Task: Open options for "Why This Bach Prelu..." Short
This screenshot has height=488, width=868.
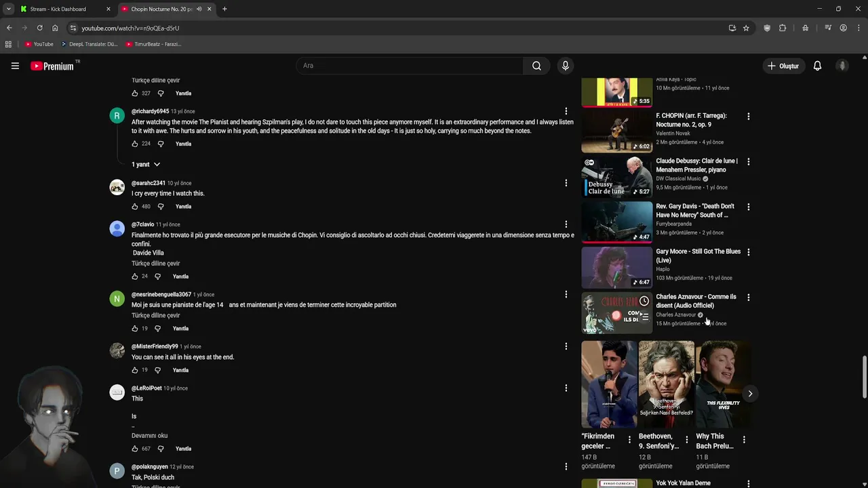Action: coord(744,440)
